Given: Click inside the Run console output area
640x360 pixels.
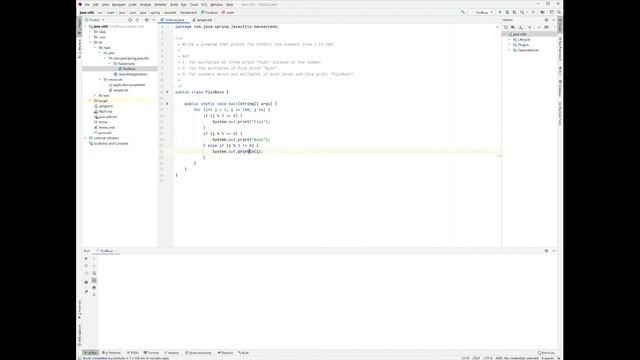Looking at the screenshot, I should pos(327,301).
